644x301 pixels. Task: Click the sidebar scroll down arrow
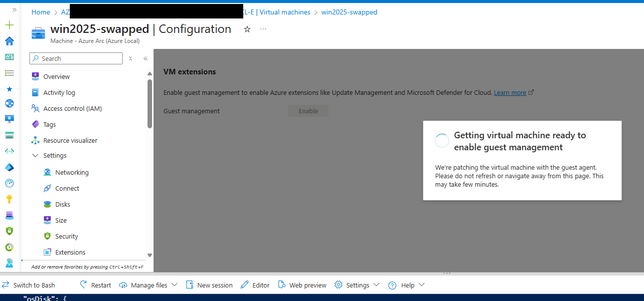pyautogui.click(x=150, y=255)
